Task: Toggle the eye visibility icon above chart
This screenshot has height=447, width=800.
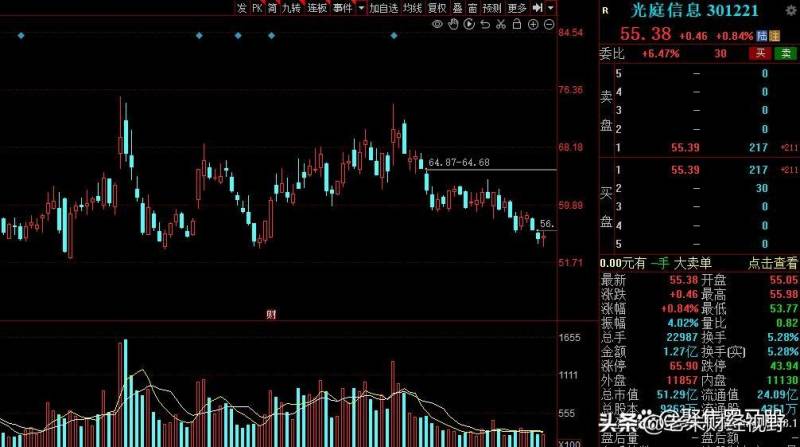Action: [x=437, y=24]
